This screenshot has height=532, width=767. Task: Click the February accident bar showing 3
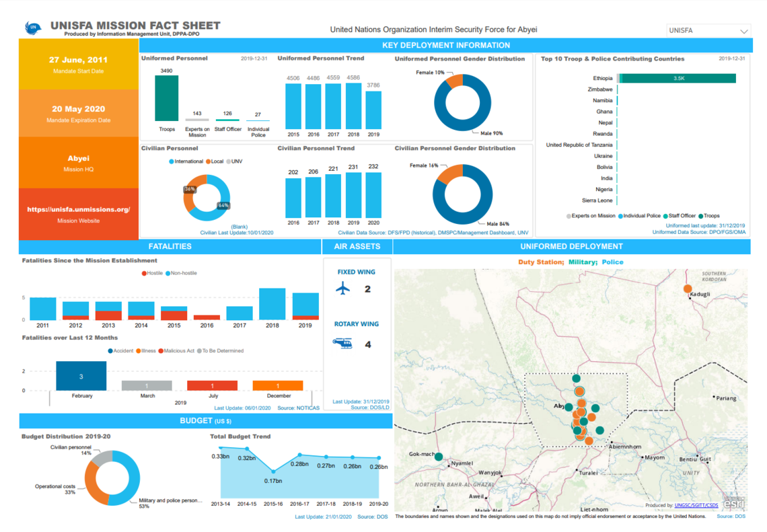click(81, 376)
